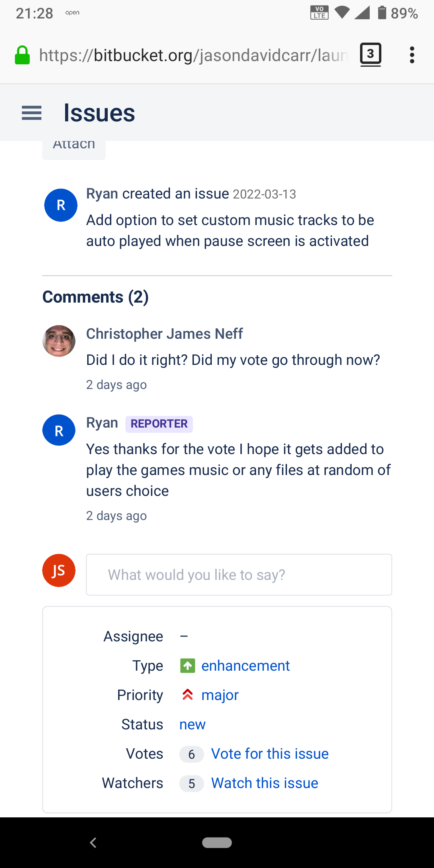Go back with the Android back arrow
The width and height of the screenshot is (434, 868).
[93, 843]
